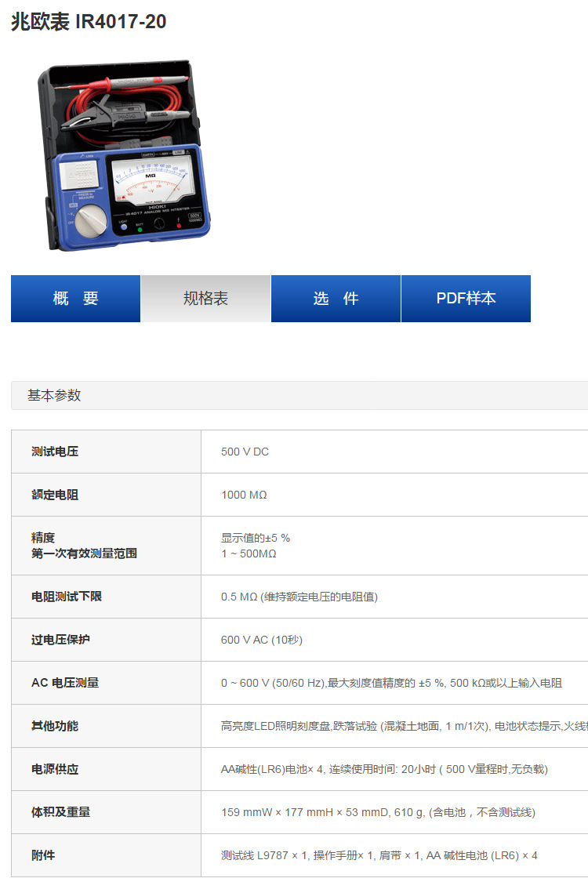The width and height of the screenshot is (588, 889).
Task: Select the 额定电阻 row label
Action: [x=55, y=495]
